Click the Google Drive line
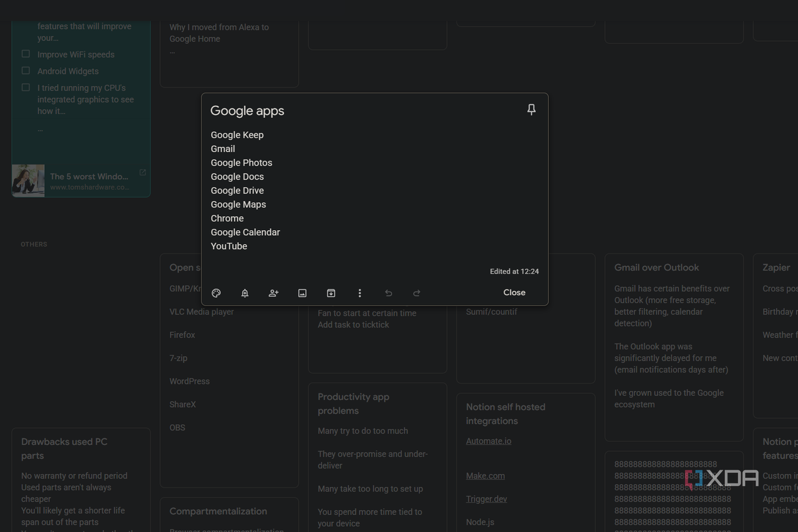This screenshot has width=798, height=532. click(x=237, y=190)
